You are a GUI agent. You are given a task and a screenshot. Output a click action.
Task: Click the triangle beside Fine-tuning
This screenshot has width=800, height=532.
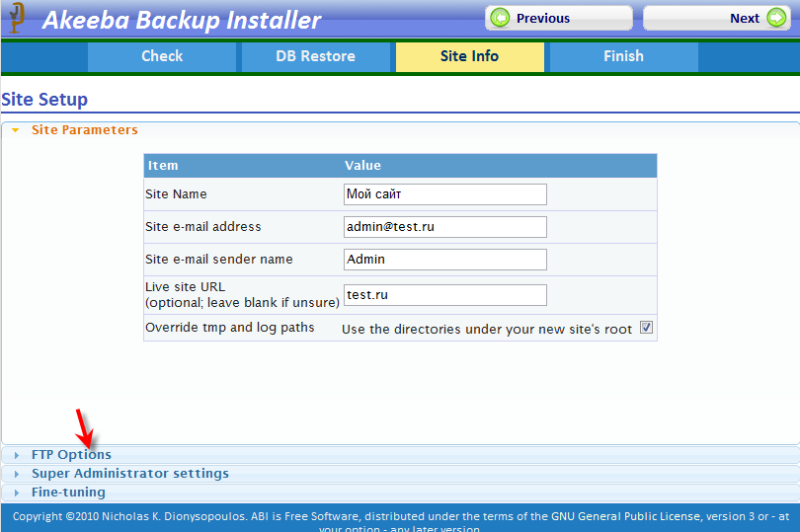click(x=17, y=493)
